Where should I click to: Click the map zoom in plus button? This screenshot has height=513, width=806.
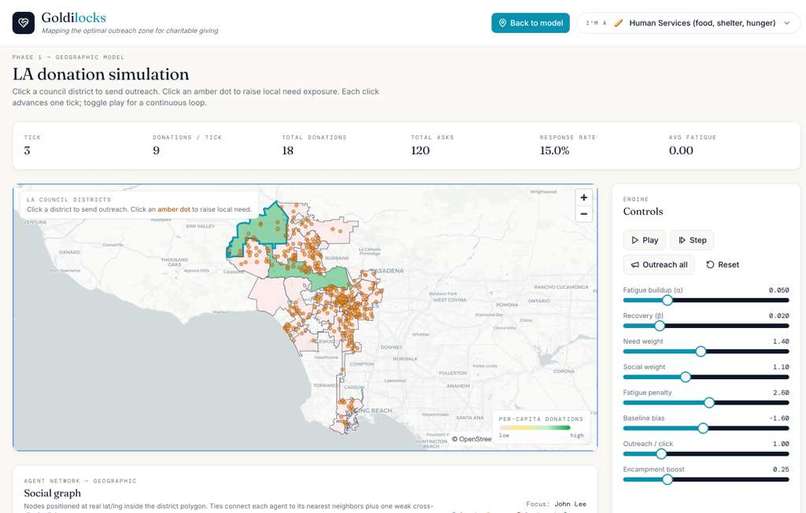tap(583, 197)
